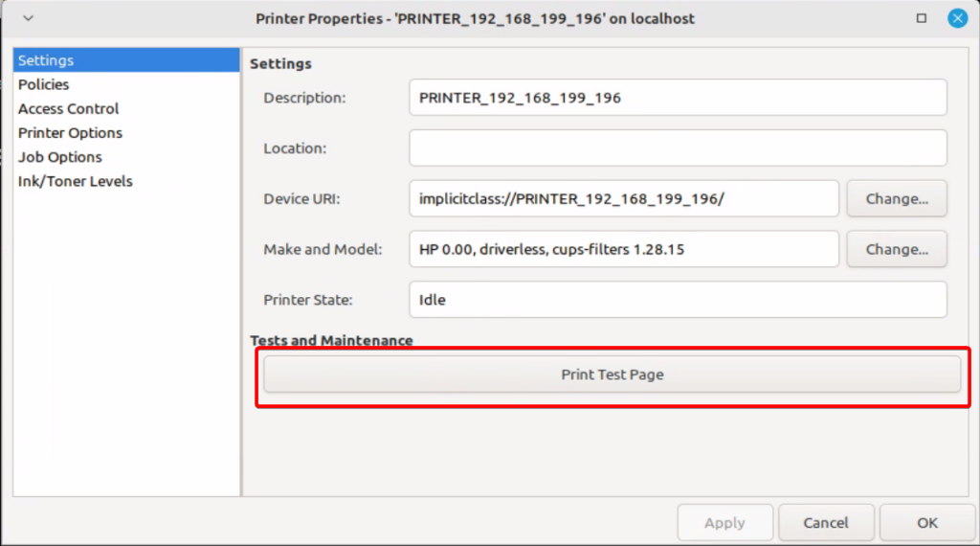Confirm with the OK button
The height and width of the screenshot is (546, 980).
(x=927, y=523)
